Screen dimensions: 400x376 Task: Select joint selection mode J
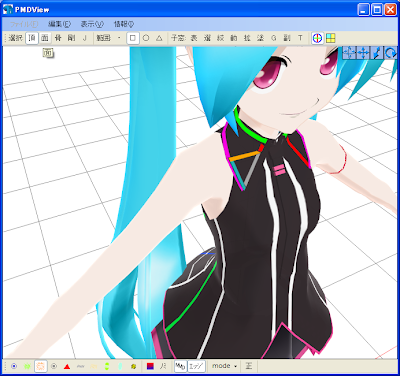85,38
